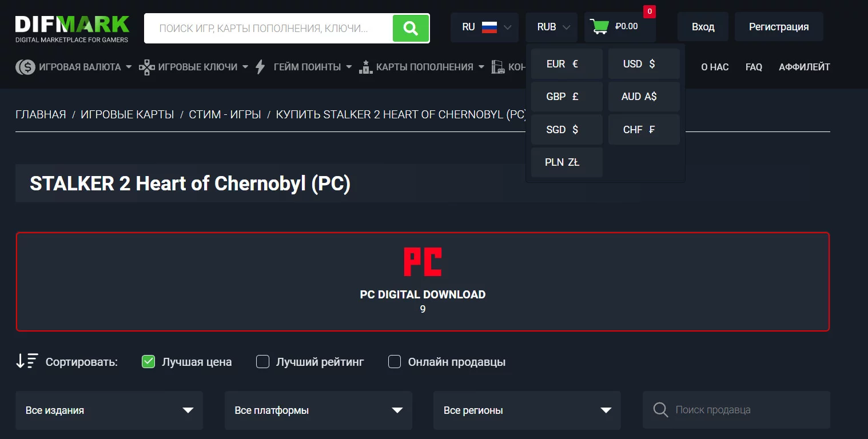Click the green search magnifier button
The width and height of the screenshot is (868, 439).
(x=411, y=27)
